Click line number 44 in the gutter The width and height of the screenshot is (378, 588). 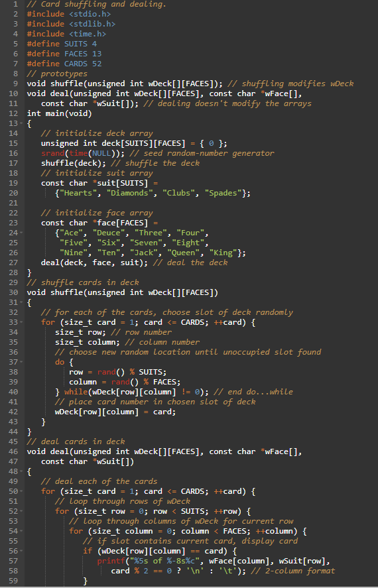pos(14,432)
